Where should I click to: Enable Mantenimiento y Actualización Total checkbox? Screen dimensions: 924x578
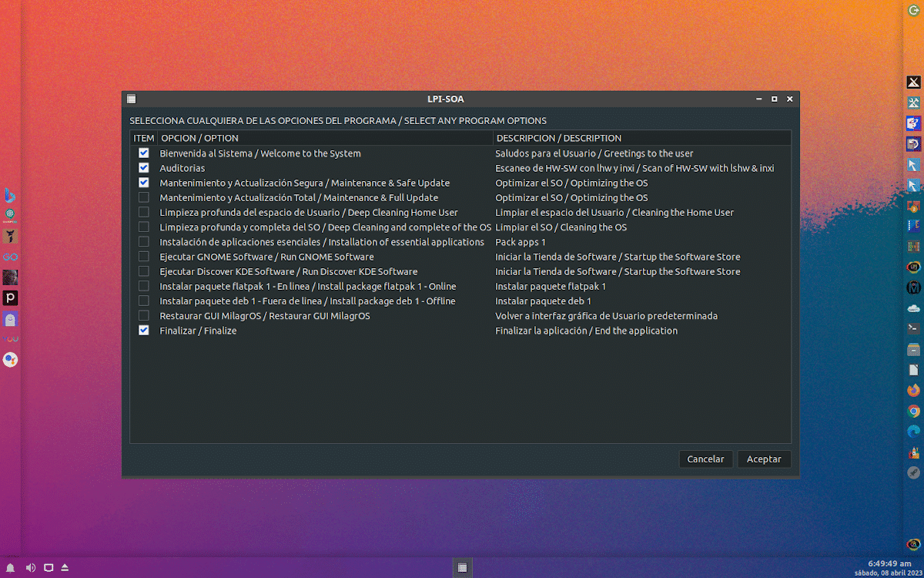144,197
